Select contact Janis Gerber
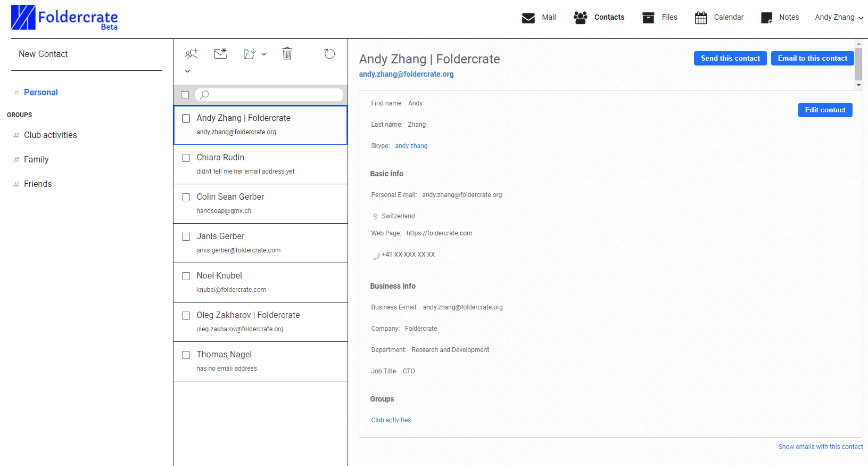This screenshot has height=466, width=868. point(260,243)
